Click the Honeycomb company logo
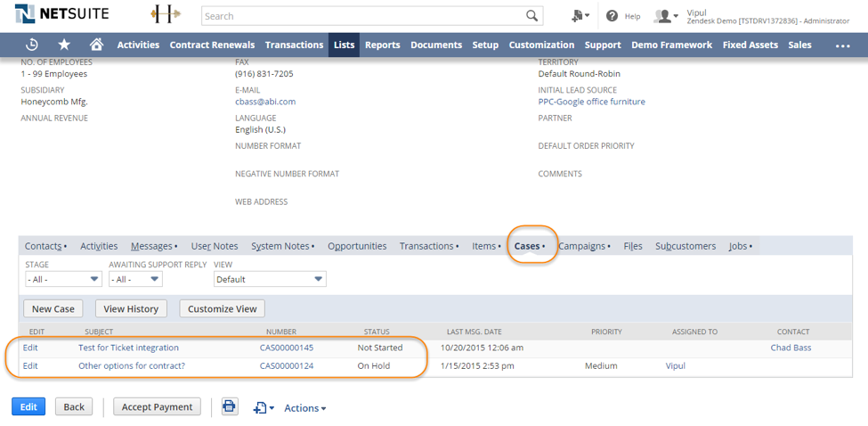The width and height of the screenshot is (868, 426). pyautogui.click(x=166, y=15)
